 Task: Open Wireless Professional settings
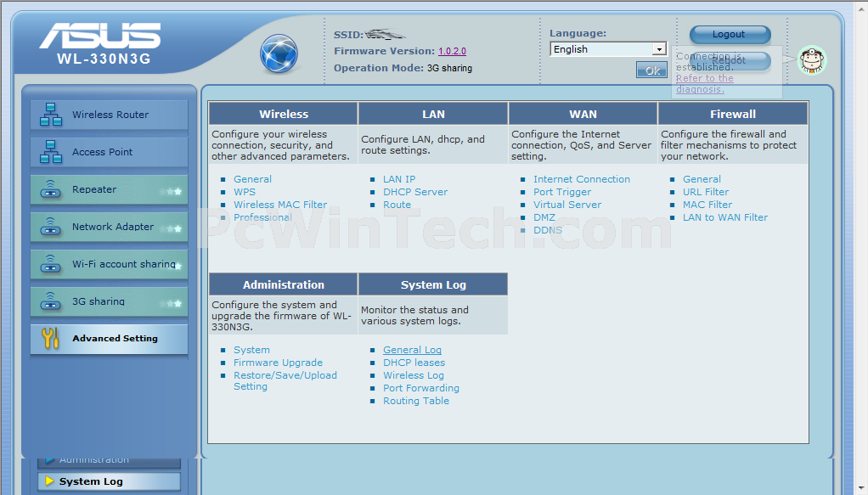tap(262, 217)
